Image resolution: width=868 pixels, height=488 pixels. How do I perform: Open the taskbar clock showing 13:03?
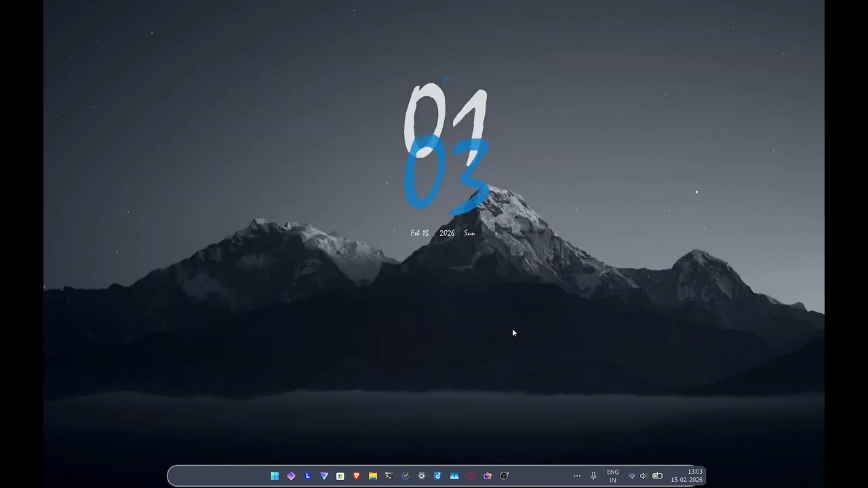tap(686, 476)
